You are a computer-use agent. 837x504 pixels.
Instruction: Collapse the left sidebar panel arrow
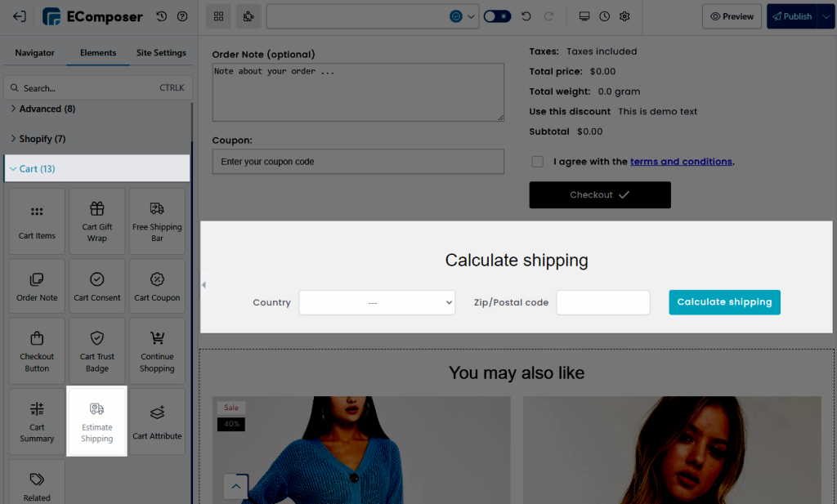204,285
